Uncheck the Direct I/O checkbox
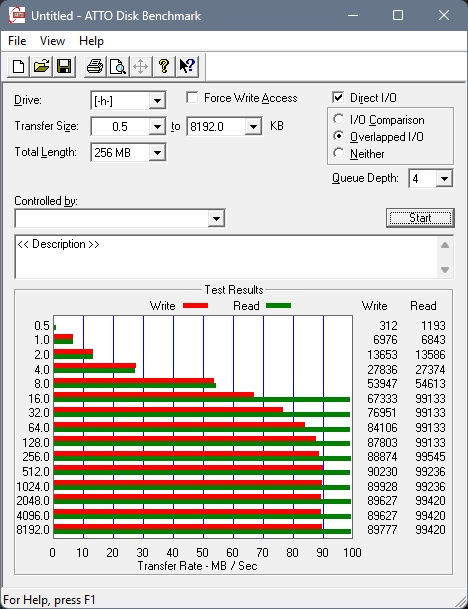468x609 pixels. pos(338,97)
